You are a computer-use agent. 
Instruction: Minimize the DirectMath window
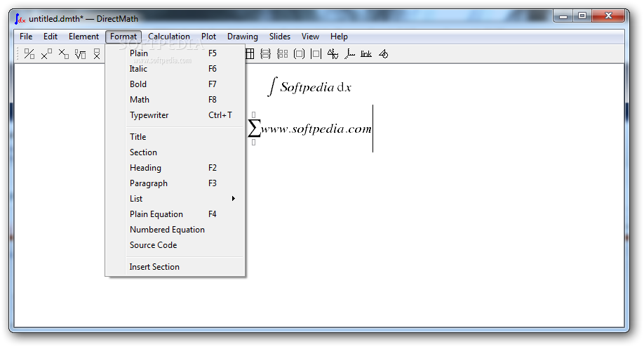coord(563,16)
